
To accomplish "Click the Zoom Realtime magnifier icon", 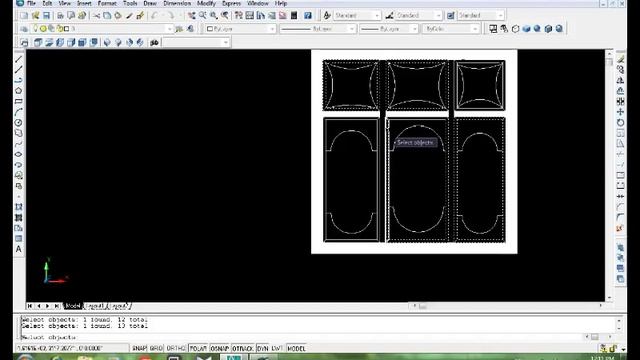I will tap(202, 16).
